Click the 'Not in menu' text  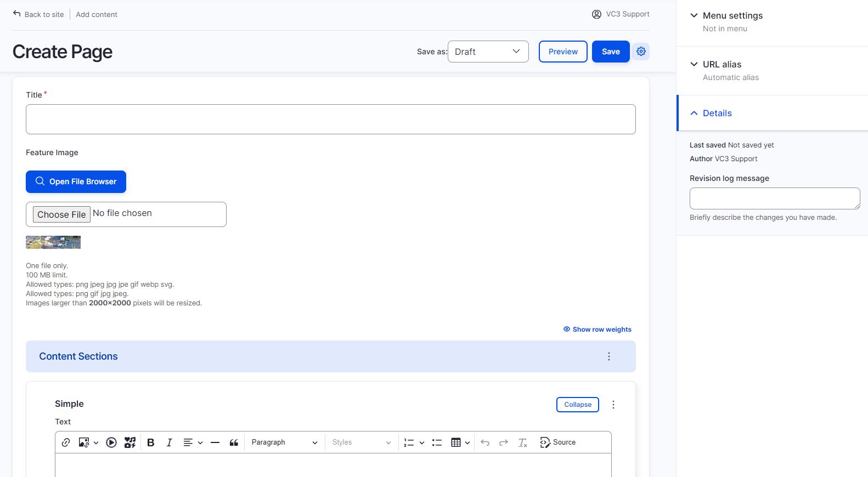[725, 29]
